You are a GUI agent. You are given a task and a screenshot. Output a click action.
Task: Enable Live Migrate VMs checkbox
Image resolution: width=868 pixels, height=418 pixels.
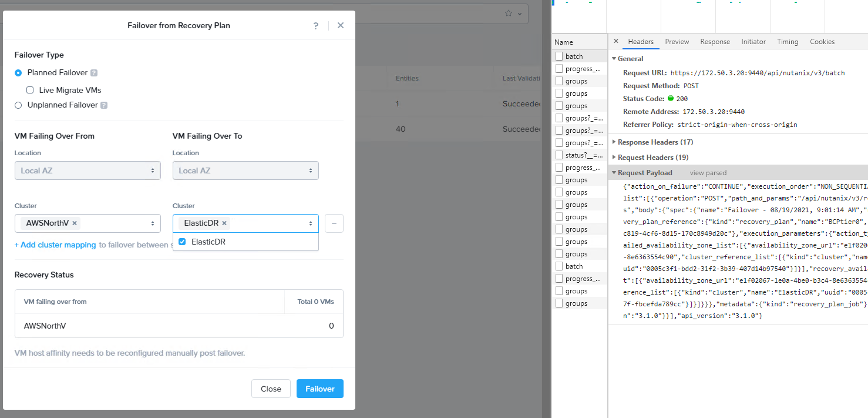30,91
